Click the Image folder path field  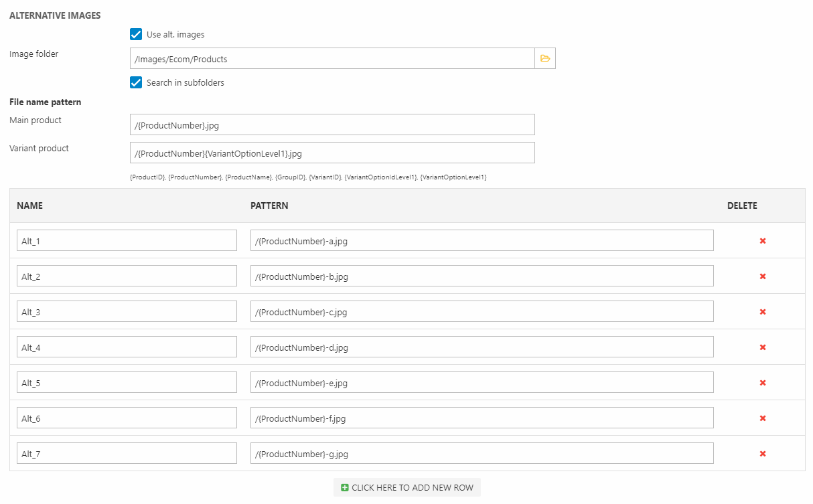332,58
